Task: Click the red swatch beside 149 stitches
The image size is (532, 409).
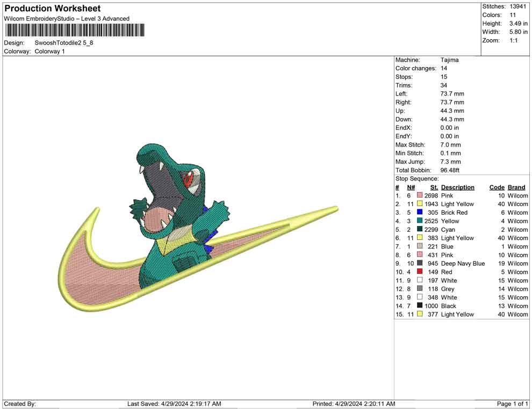Action: (x=420, y=272)
